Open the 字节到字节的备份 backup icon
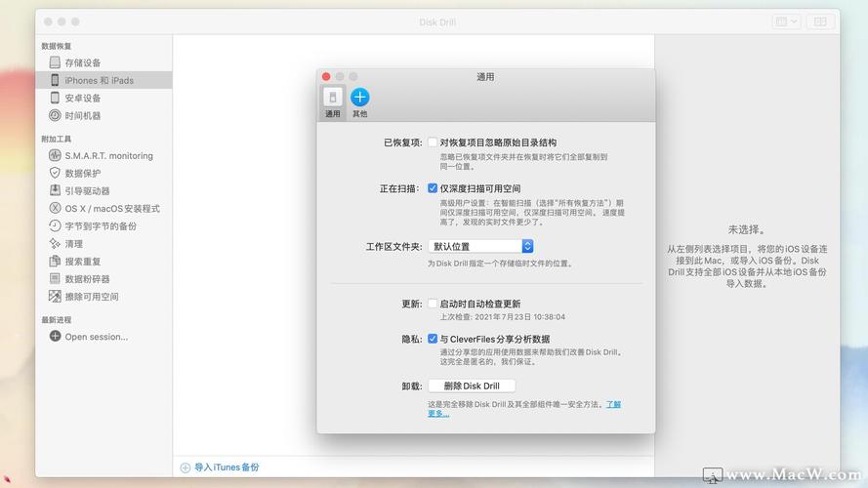Viewport: 868px width, 488px height. click(x=55, y=225)
